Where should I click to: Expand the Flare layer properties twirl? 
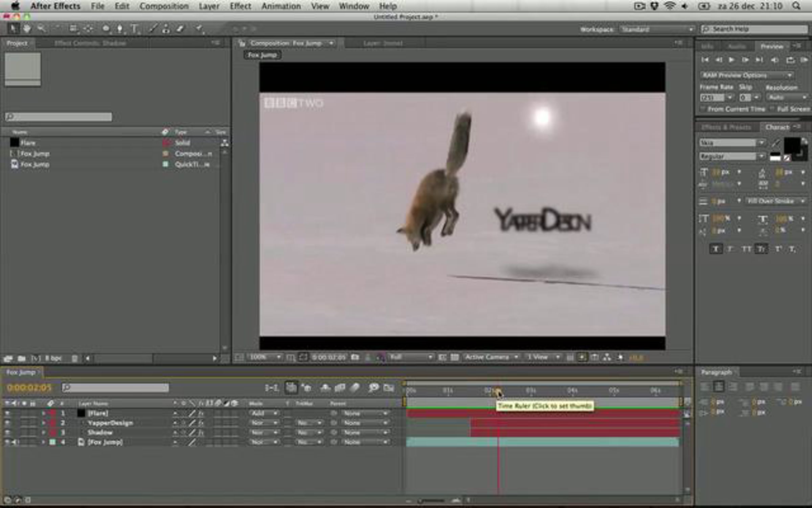tap(44, 413)
